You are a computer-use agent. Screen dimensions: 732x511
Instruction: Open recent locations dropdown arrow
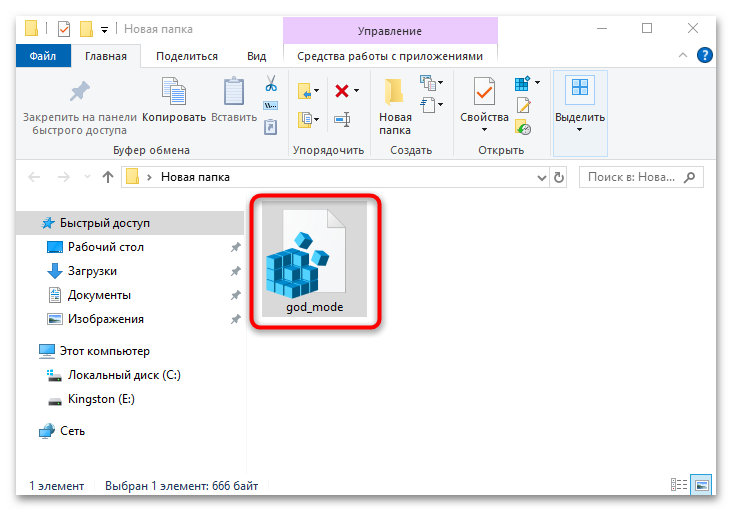(87, 177)
